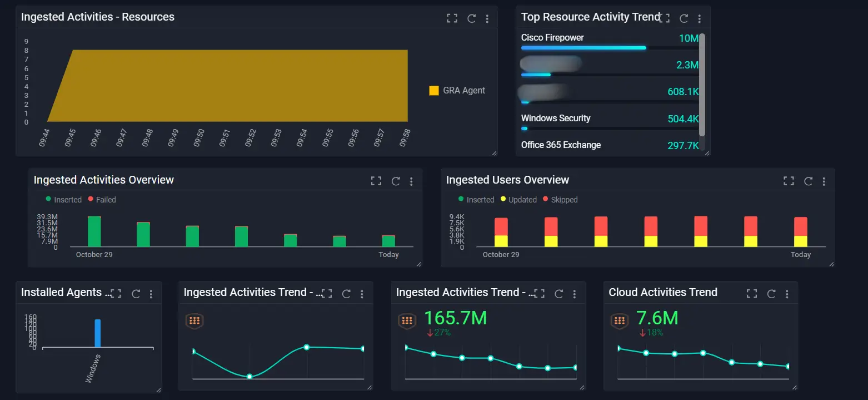This screenshot has width=868, height=400.
Task: Click the 7.6M cloud activities total
Action: click(657, 318)
